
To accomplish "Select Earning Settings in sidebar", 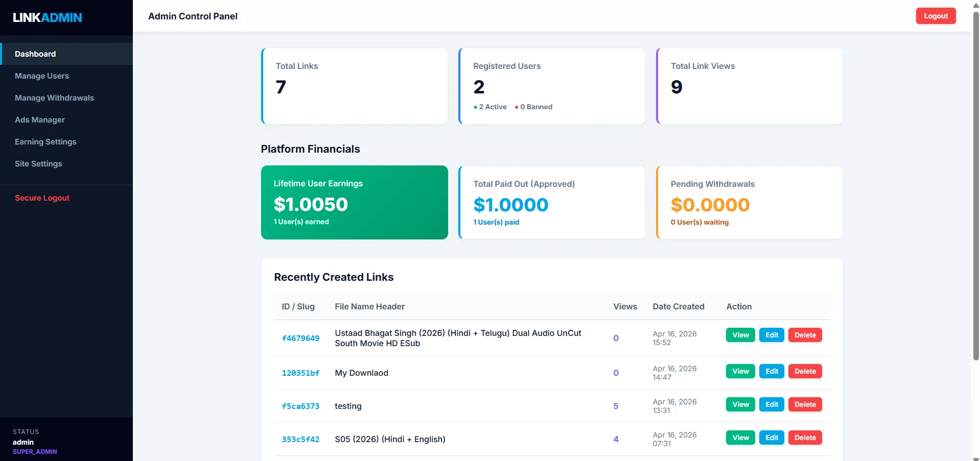I will 45,142.
